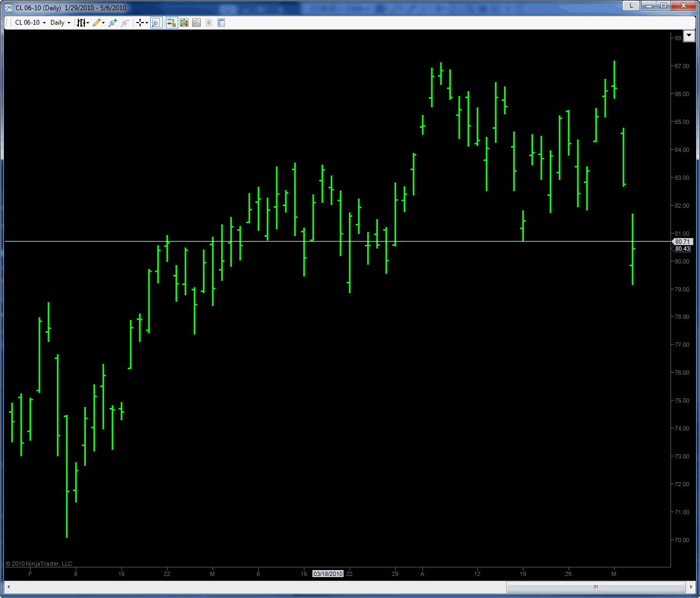Click the zoom in magnifier icon

point(113,23)
